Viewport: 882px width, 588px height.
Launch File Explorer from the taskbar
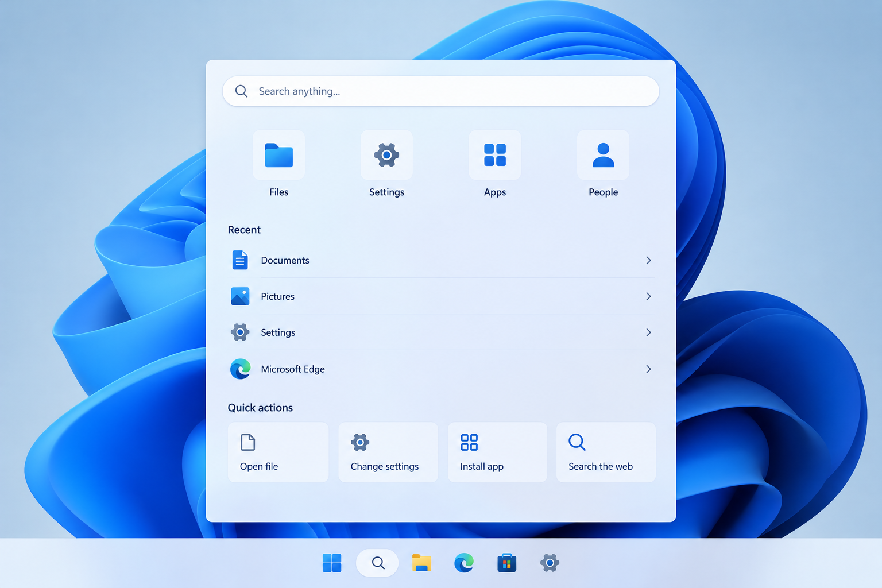(x=421, y=563)
